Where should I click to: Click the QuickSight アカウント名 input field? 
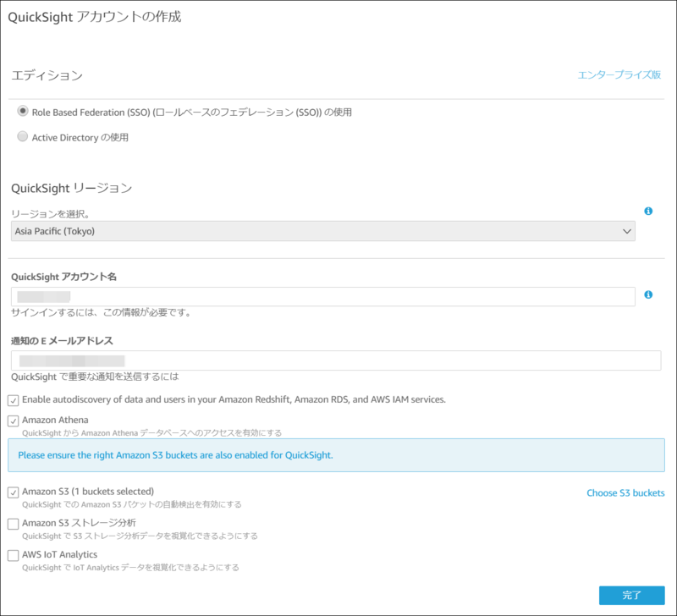(x=323, y=296)
